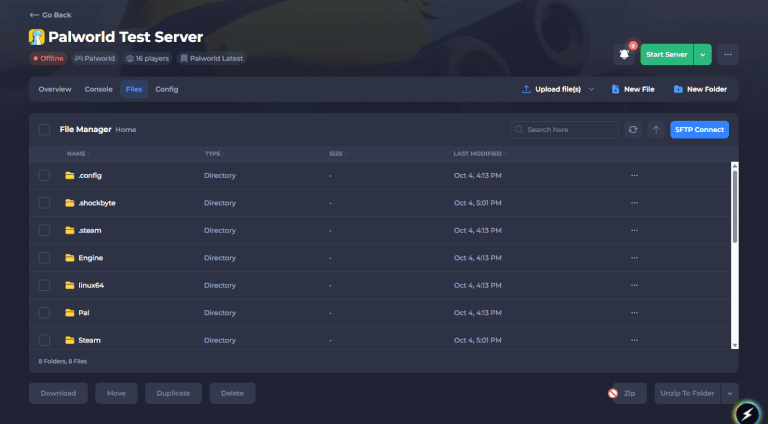The height and width of the screenshot is (424, 768).
Task: Open row actions menu for Engine
Action: pyautogui.click(x=634, y=258)
